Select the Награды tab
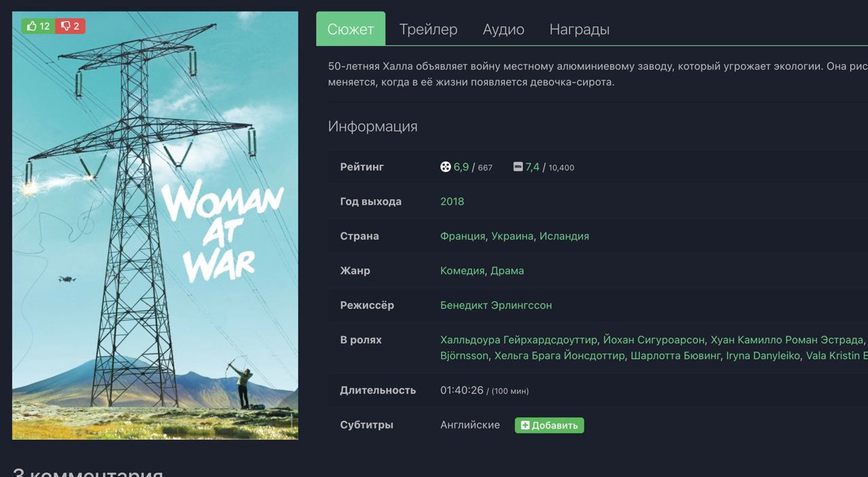This screenshot has height=477, width=868. pos(579,29)
